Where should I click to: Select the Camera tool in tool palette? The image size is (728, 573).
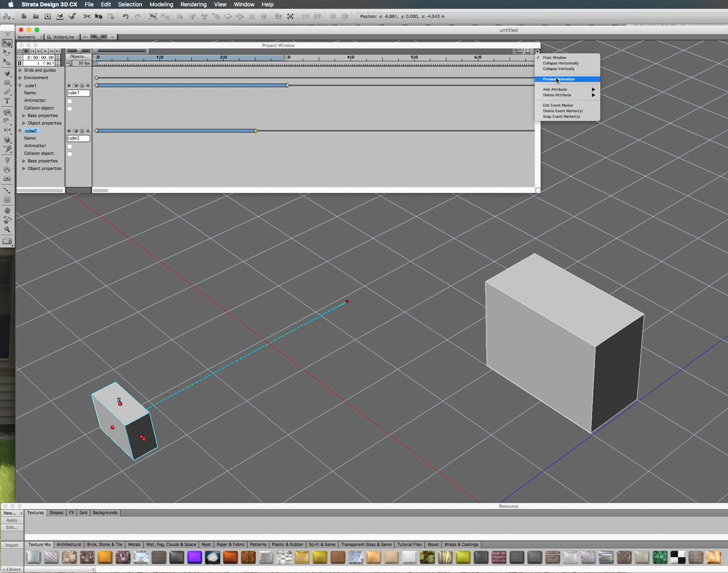[x=7, y=179]
